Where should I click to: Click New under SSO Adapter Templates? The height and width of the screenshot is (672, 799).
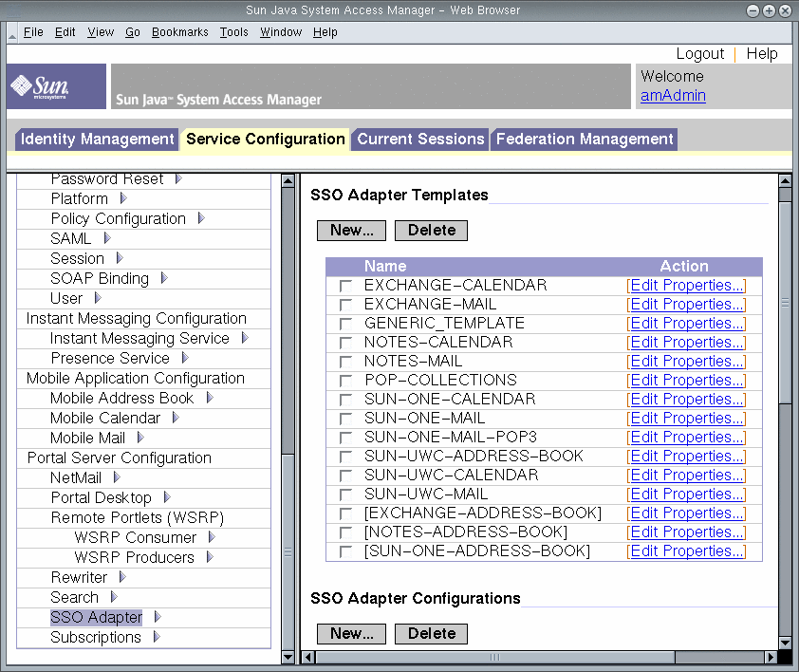click(x=352, y=231)
